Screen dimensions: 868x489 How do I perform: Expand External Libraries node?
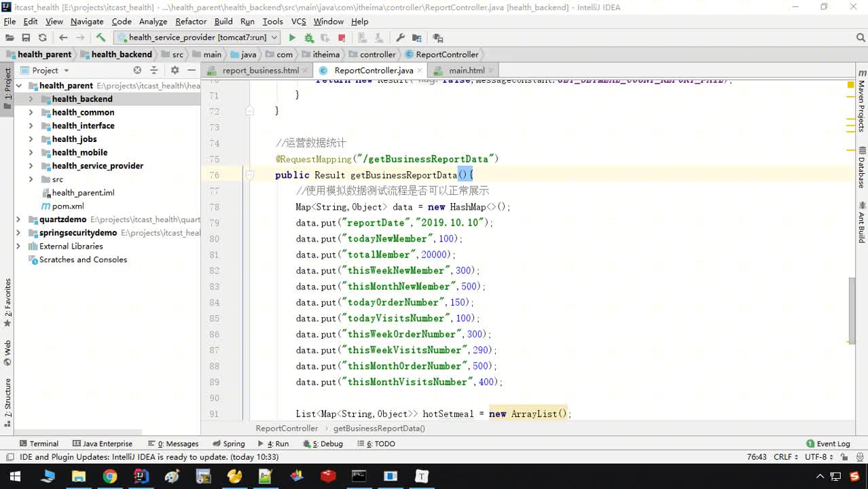18,246
